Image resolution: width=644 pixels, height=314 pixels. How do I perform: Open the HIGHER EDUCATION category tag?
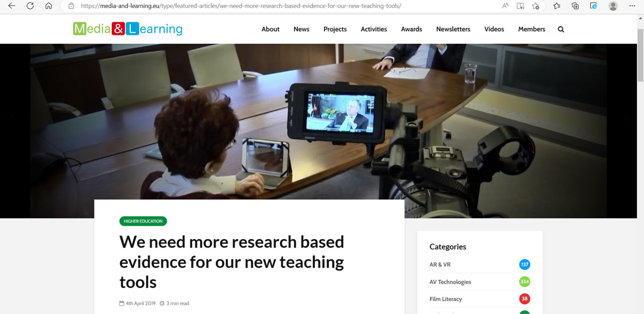coord(143,221)
